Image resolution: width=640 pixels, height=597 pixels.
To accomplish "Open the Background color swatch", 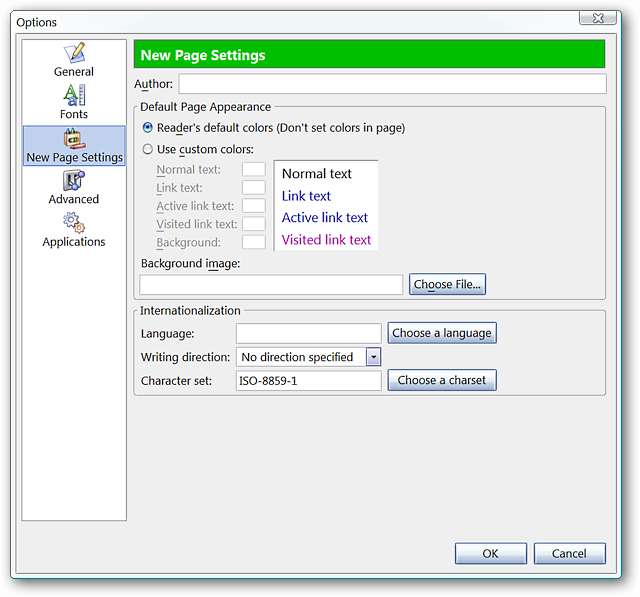I will click(254, 242).
